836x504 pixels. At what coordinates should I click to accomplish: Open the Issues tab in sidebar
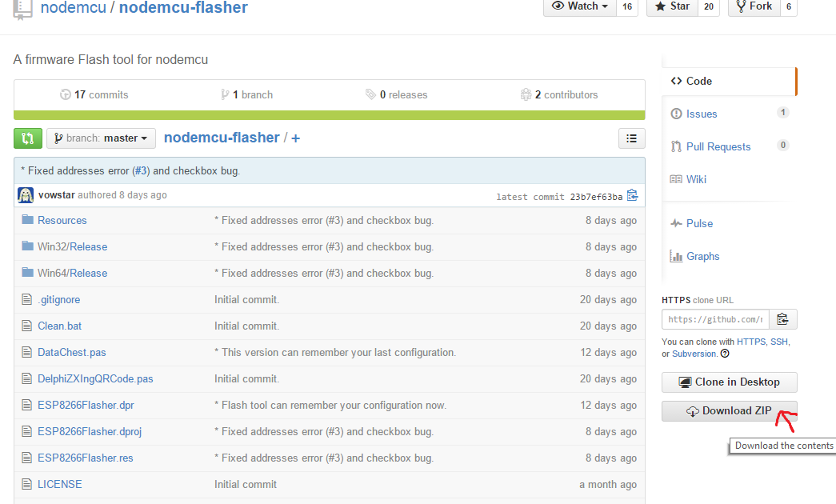[x=701, y=114]
